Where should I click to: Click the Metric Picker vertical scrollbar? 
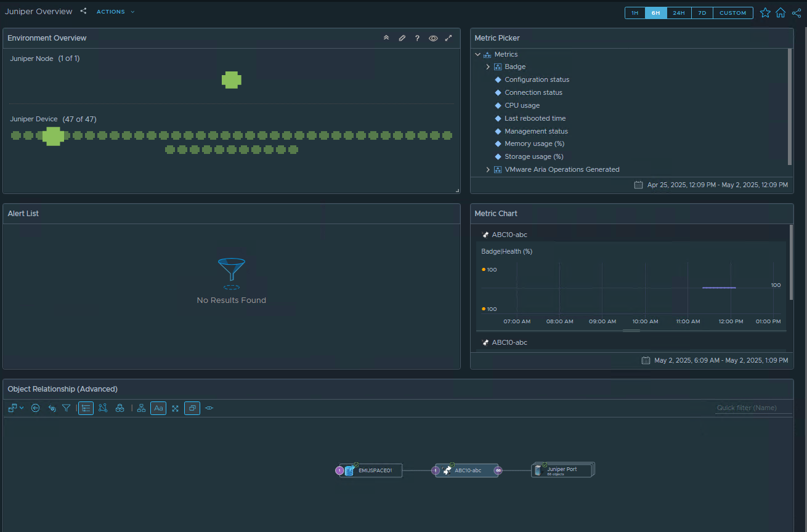790,107
